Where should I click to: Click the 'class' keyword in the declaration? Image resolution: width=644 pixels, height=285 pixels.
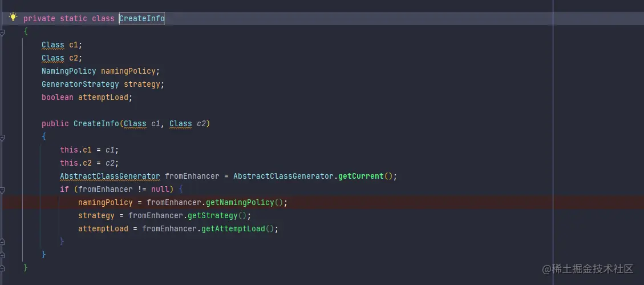103,18
